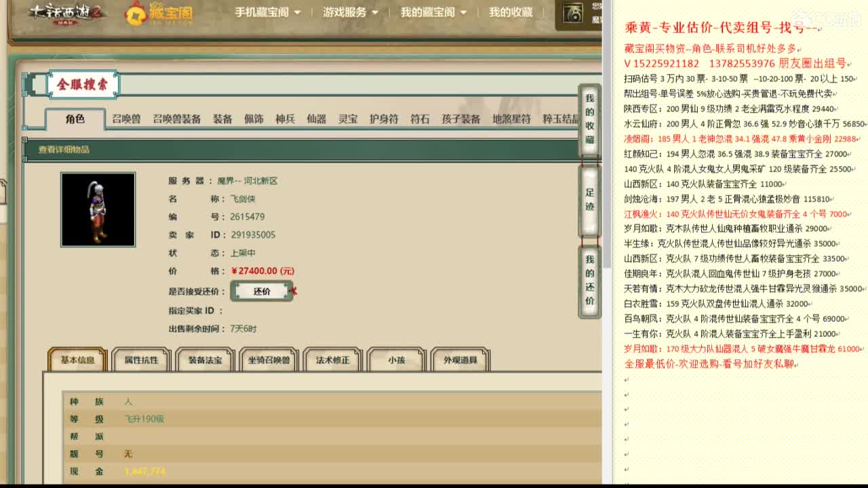The image size is (868, 488).
Task: Click the 江枫渔火 140克火队 listing line
Action: [736, 213]
